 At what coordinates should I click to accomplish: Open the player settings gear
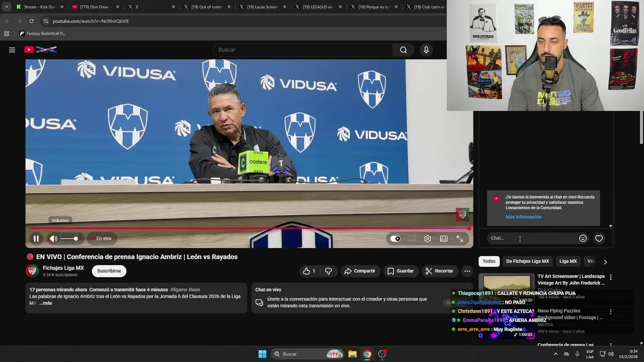428,239
